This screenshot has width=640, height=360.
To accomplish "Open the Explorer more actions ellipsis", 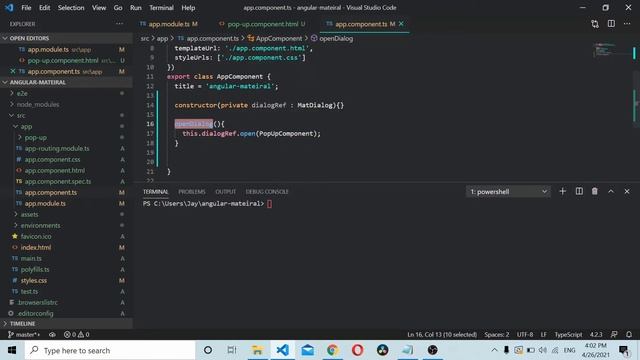I will tap(119, 24).
